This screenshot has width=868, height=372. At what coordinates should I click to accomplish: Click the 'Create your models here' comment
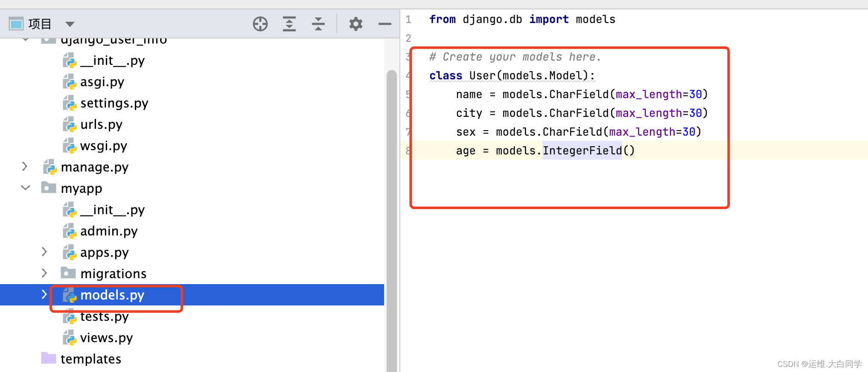click(515, 57)
